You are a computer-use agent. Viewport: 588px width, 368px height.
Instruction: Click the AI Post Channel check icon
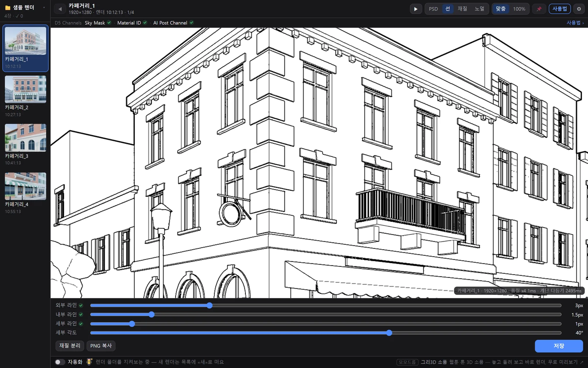191,23
